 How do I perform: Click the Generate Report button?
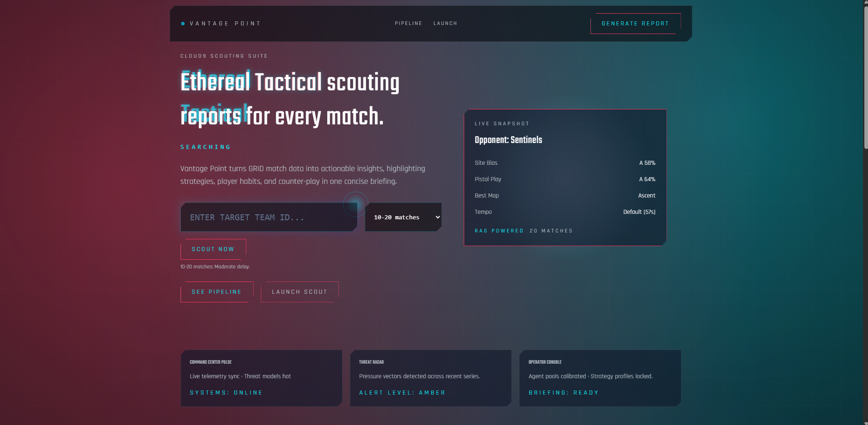click(635, 24)
